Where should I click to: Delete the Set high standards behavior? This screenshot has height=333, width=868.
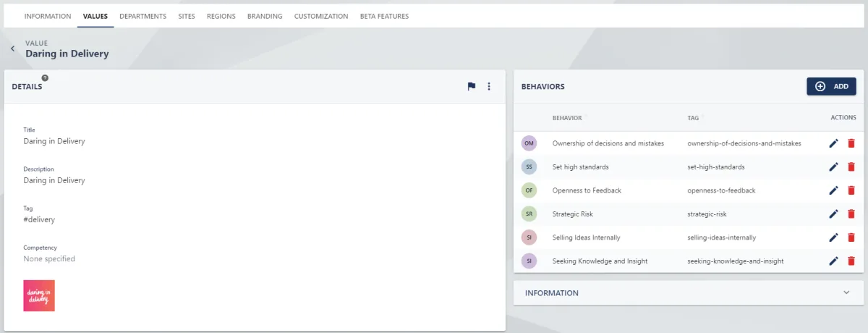coord(851,166)
